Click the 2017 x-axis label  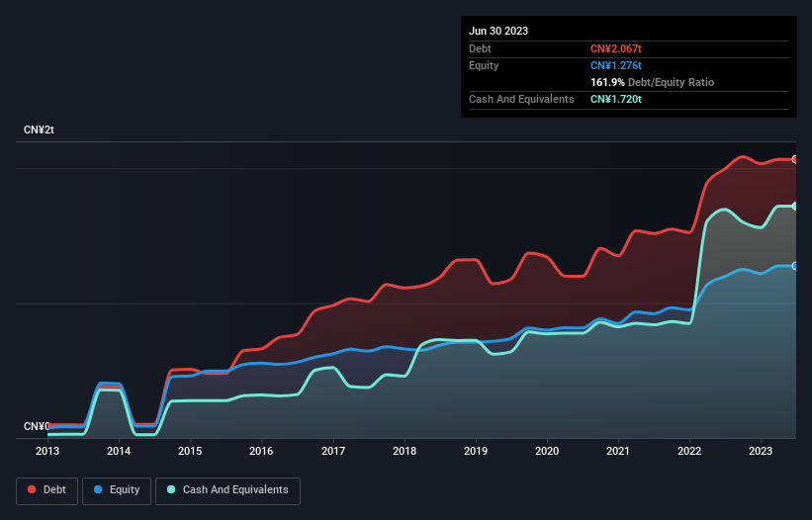333,451
